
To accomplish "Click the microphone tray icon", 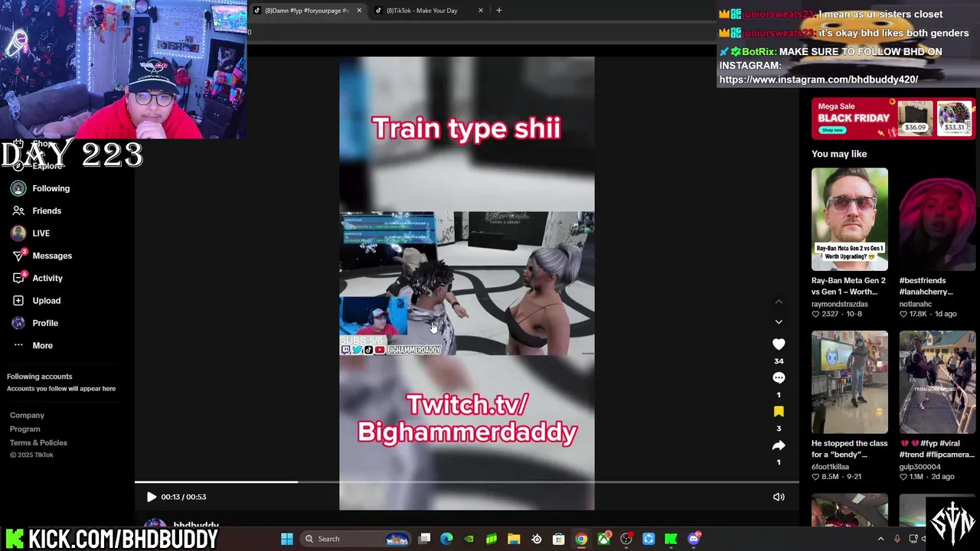I will click(897, 539).
